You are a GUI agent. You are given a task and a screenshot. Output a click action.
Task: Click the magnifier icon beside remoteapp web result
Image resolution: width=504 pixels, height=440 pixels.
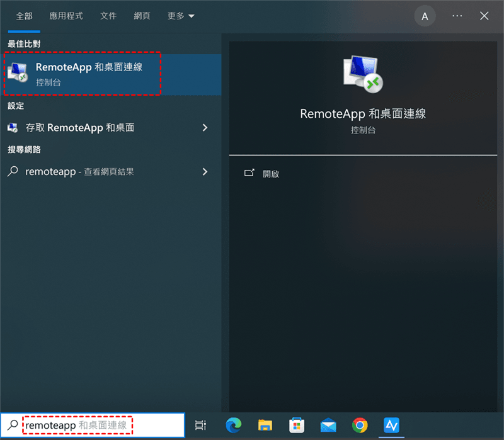coord(13,171)
